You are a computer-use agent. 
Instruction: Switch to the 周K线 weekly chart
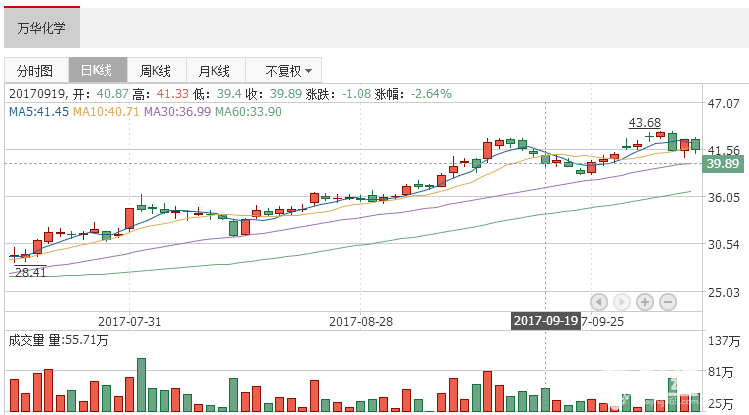click(x=155, y=71)
